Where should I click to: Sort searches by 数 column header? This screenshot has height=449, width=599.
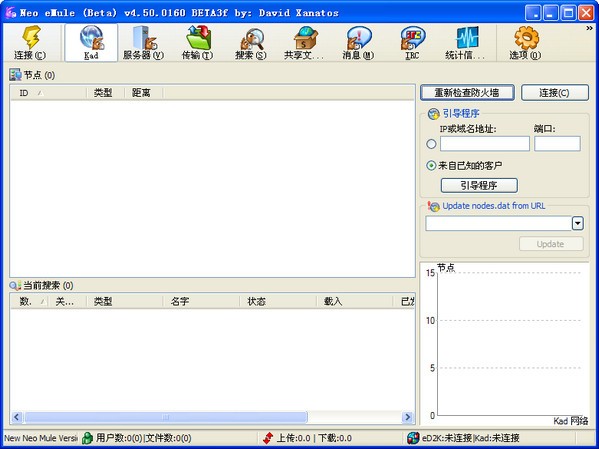(x=29, y=301)
